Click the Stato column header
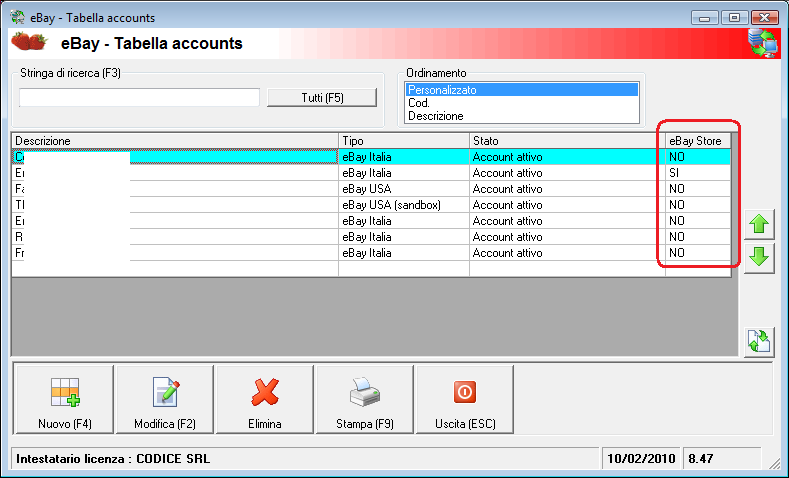The width and height of the screenshot is (789, 478). pos(567,141)
